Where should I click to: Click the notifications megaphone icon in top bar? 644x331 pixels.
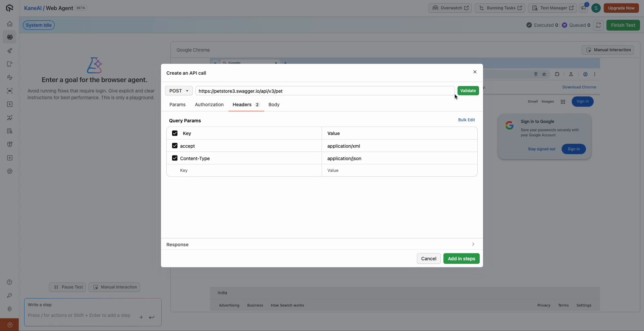coord(584,8)
